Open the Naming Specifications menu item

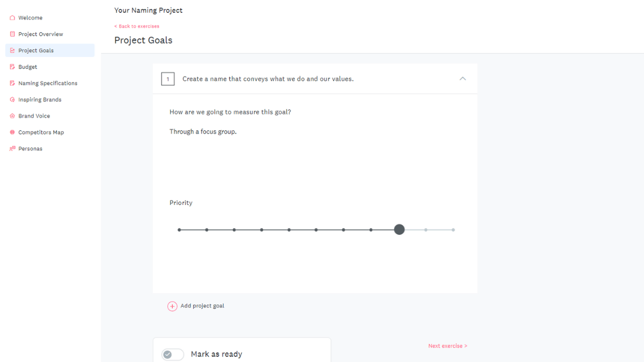coord(48,83)
